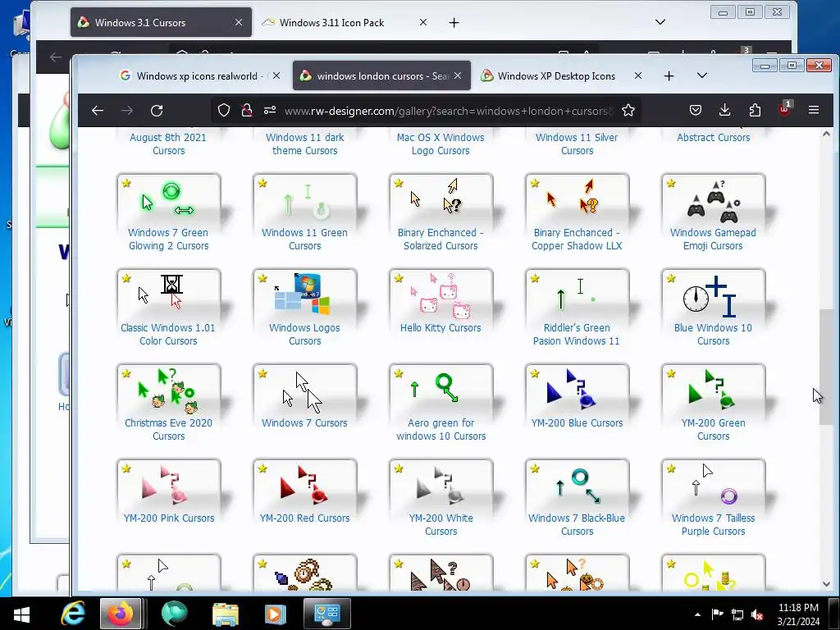Close the windows london cursors tab
This screenshot has width=840, height=630.
point(458,75)
